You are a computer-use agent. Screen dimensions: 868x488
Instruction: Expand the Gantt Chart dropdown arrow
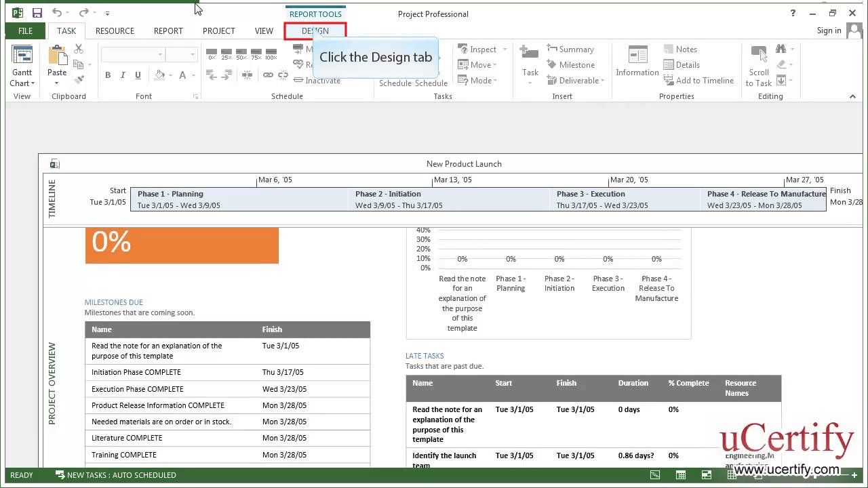[32, 83]
